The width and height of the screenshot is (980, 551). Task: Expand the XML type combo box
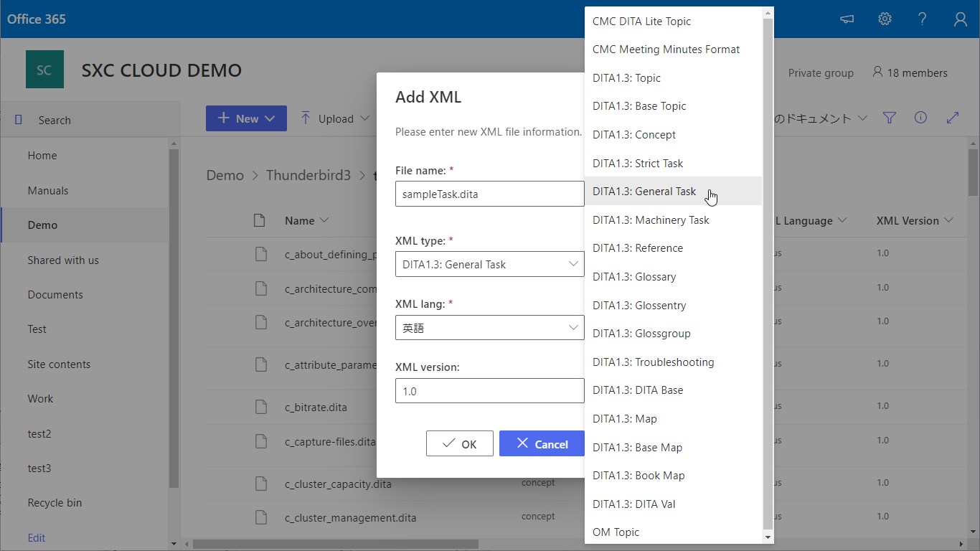coord(489,264)
